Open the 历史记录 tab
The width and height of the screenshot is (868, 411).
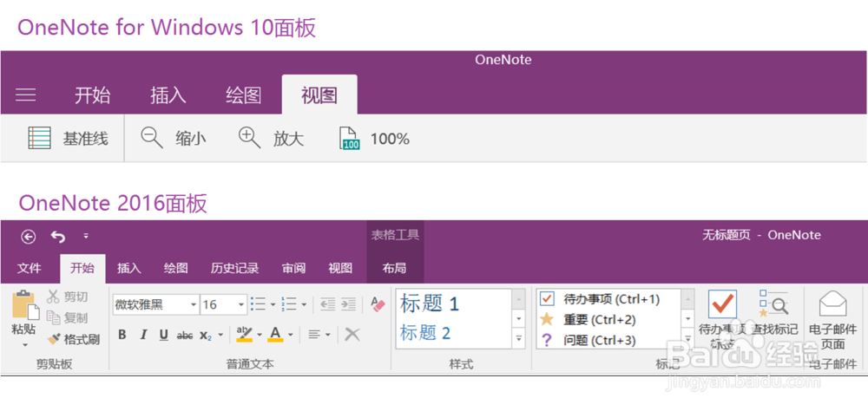(234, 268)
